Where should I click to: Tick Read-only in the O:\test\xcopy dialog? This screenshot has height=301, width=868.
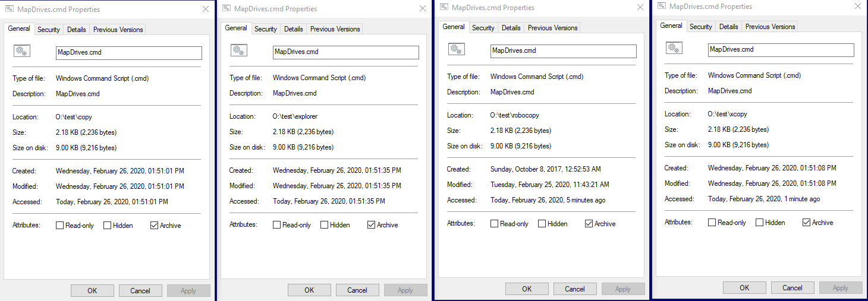pos(712,223)
